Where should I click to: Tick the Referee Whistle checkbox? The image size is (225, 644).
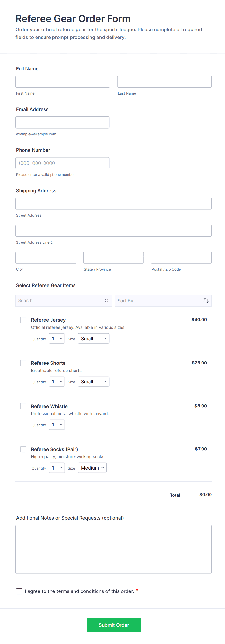pos(23,406)
